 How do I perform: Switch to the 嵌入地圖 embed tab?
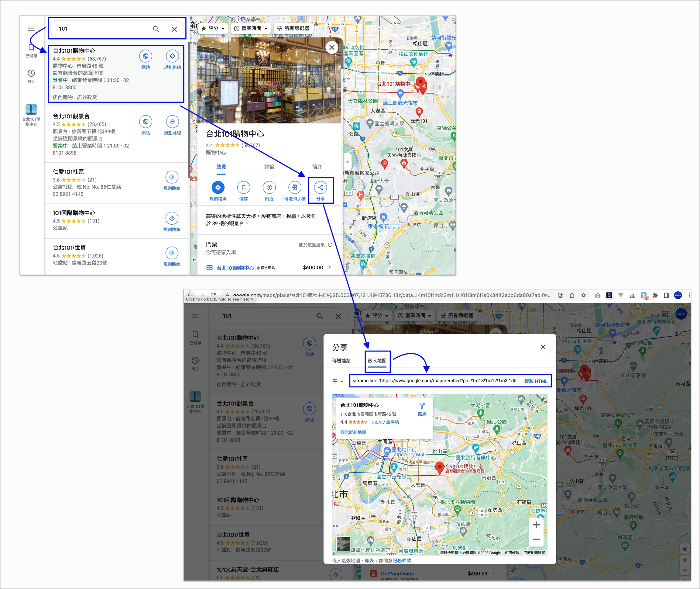[377, 361]
